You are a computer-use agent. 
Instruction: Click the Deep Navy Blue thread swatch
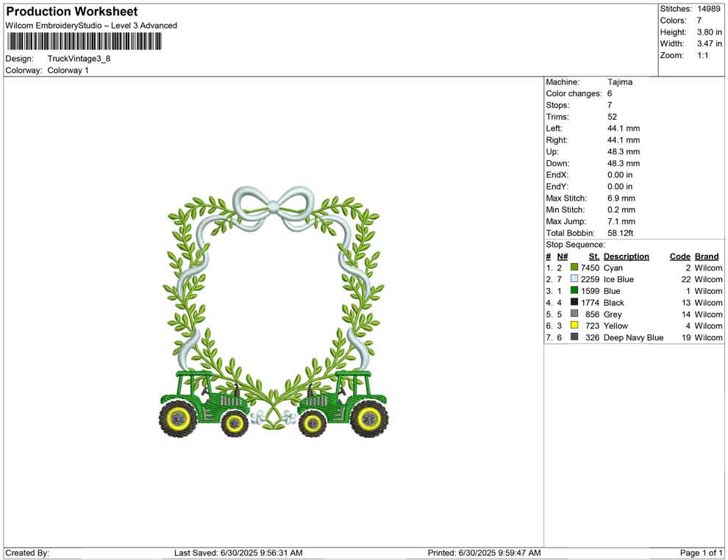(x=574, y=337)
